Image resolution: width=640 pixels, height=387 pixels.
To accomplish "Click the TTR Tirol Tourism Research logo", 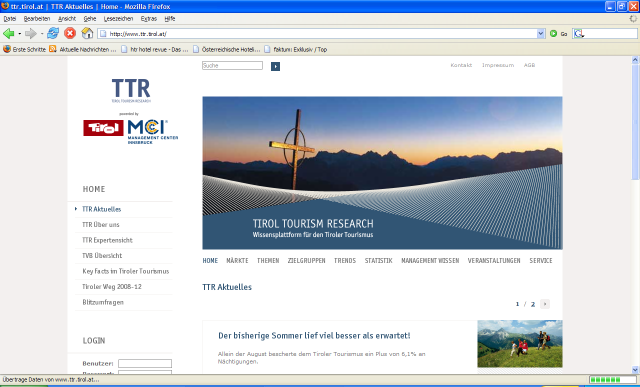I will click(131, 91).
